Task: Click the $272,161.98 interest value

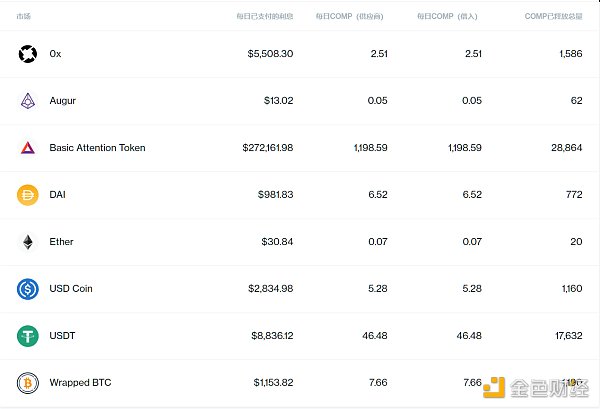Action: tap(267, 148)
